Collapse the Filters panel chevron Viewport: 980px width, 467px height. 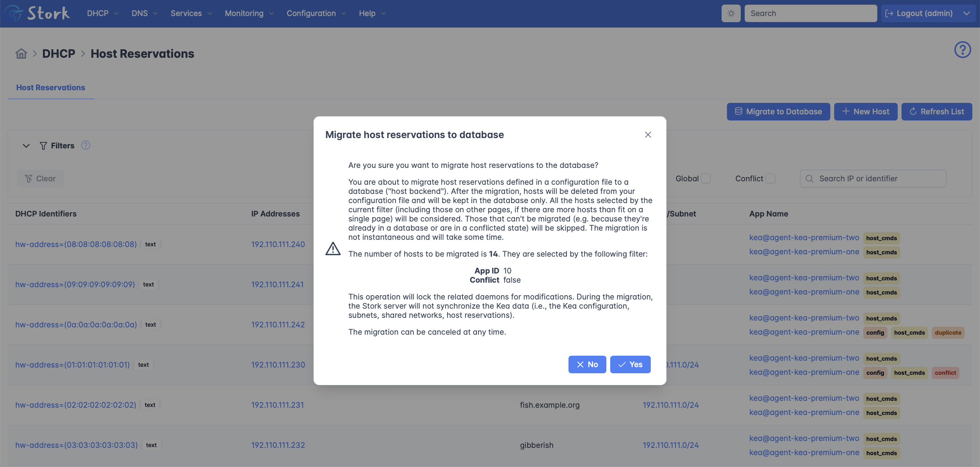click(x=26, y=146)
